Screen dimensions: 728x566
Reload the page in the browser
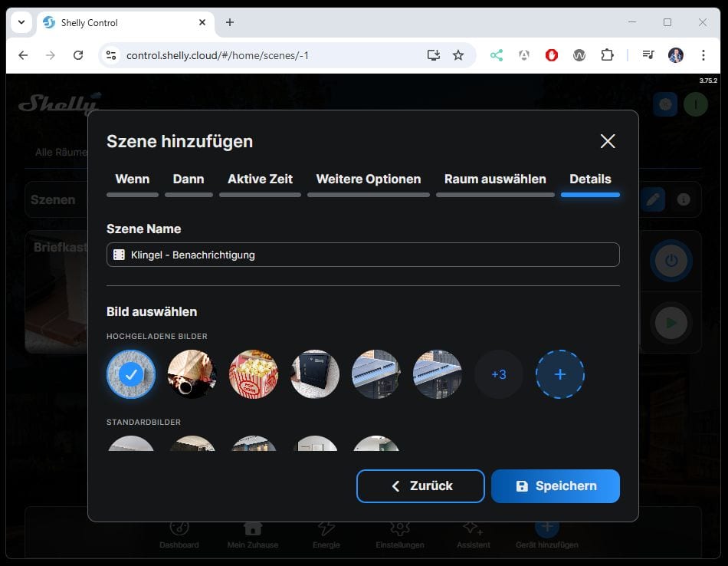78,55
